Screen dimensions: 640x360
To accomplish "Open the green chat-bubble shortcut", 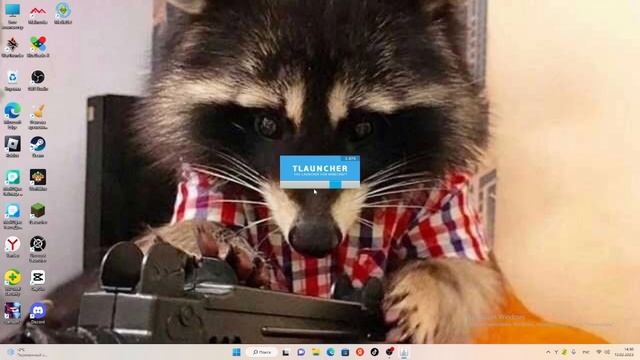I will (12, 182).
